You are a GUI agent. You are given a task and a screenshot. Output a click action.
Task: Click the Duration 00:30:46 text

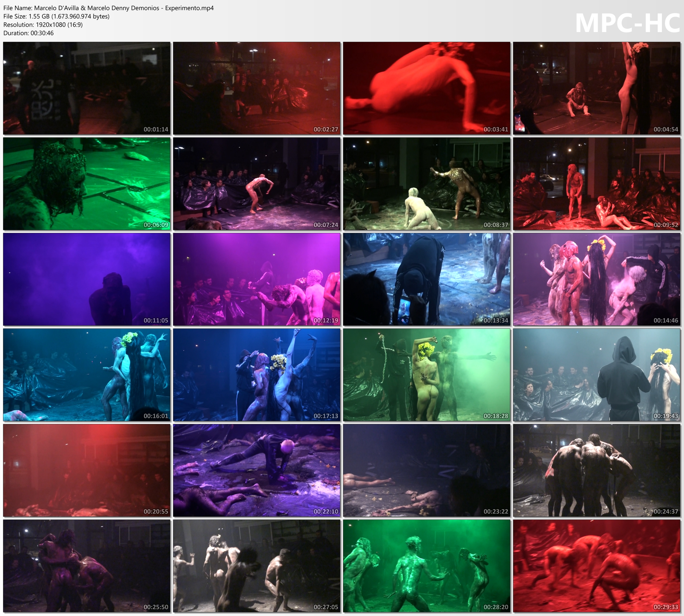click(28, 33)
